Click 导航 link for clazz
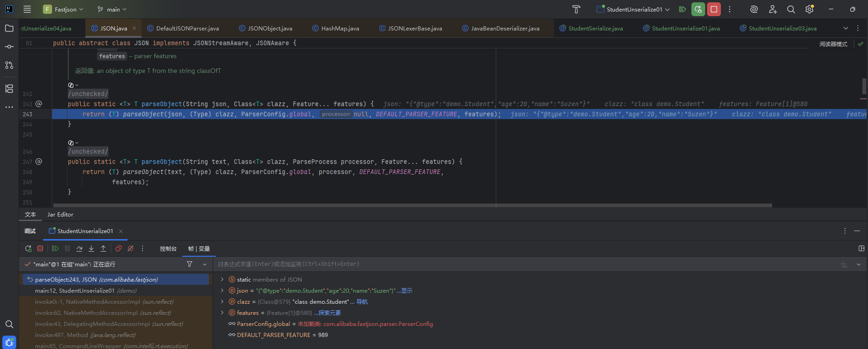 [x=362, y=302]
